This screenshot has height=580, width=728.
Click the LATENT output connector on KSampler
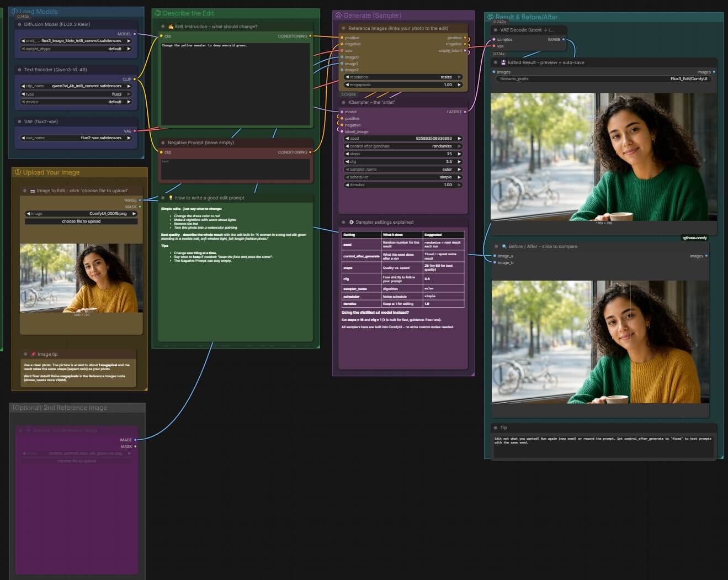(465, 112)
